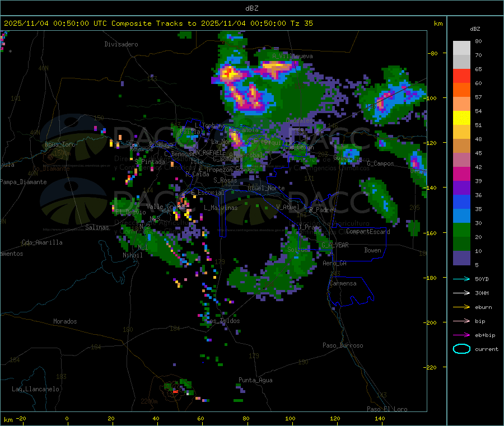504x426 pixels.
Task: Click the 'E_Escorial' map label
Action: [208, 193]
